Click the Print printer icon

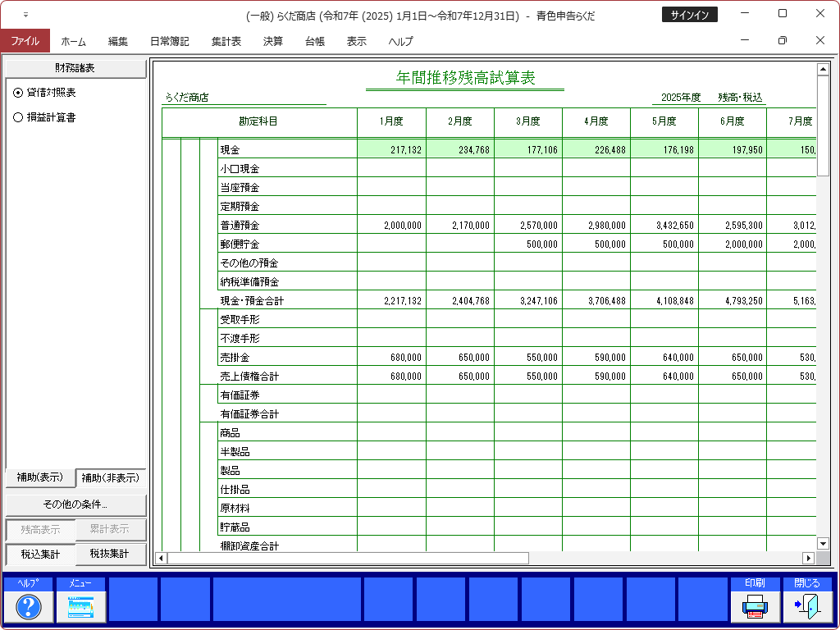(x=755, y=606)
